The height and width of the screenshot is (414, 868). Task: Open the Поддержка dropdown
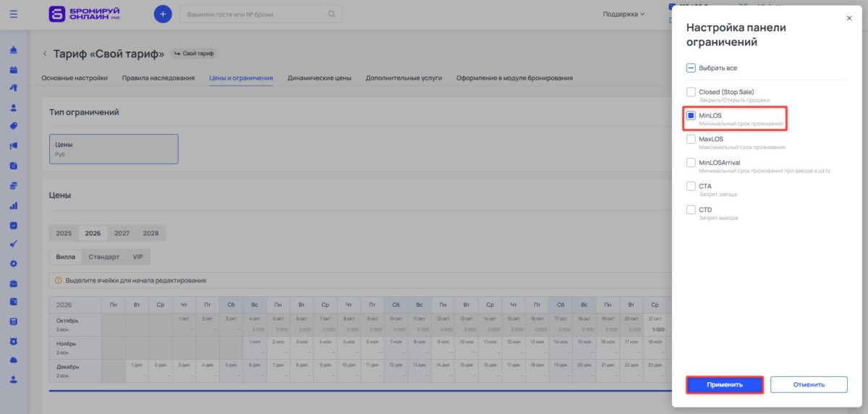(x=624, y=14)
